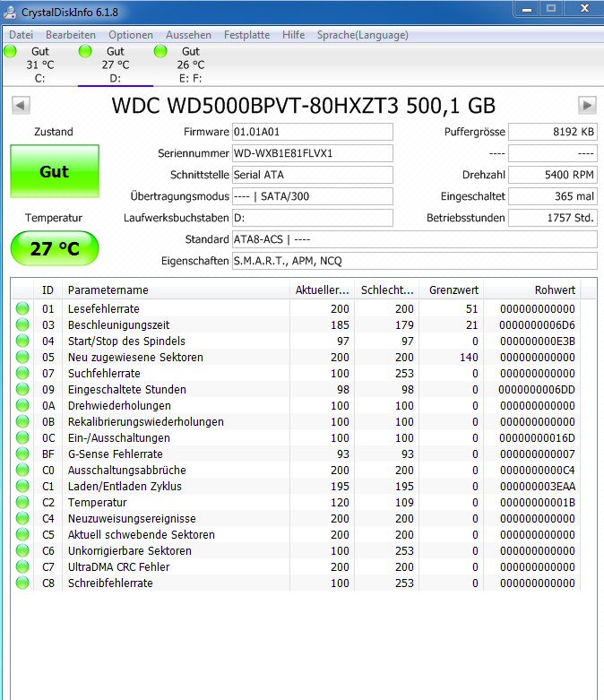Click status dot of Schreibfehlerrate row

22,583
